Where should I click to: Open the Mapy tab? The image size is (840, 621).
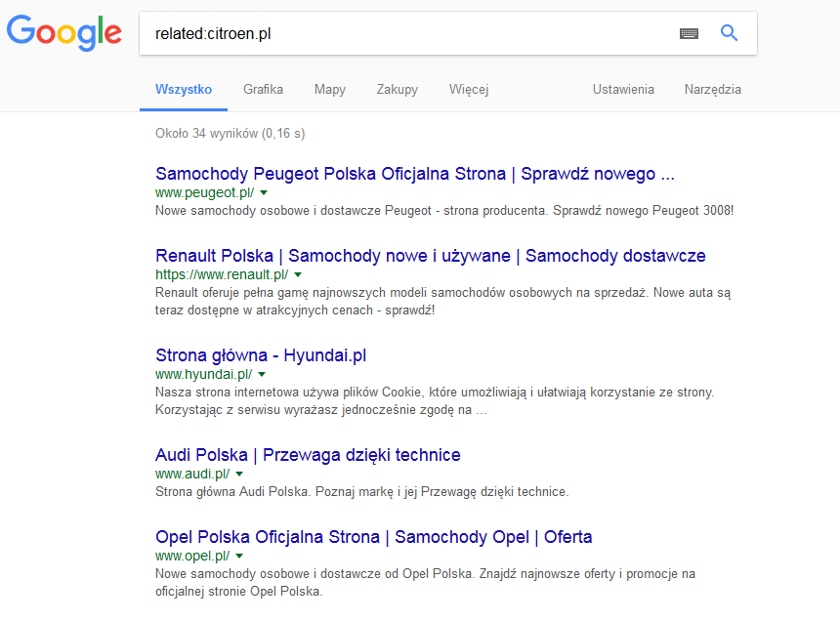pos(330,90)
